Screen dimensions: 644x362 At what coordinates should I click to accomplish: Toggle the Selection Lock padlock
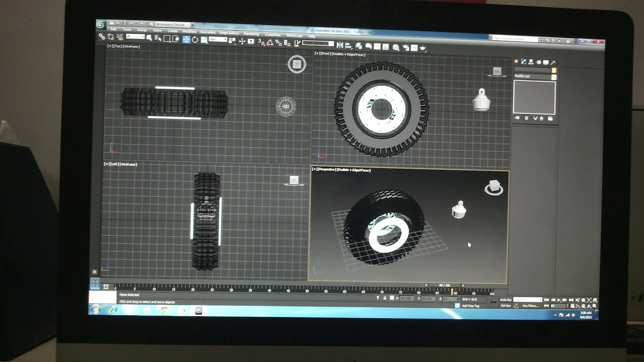(384, 298)
